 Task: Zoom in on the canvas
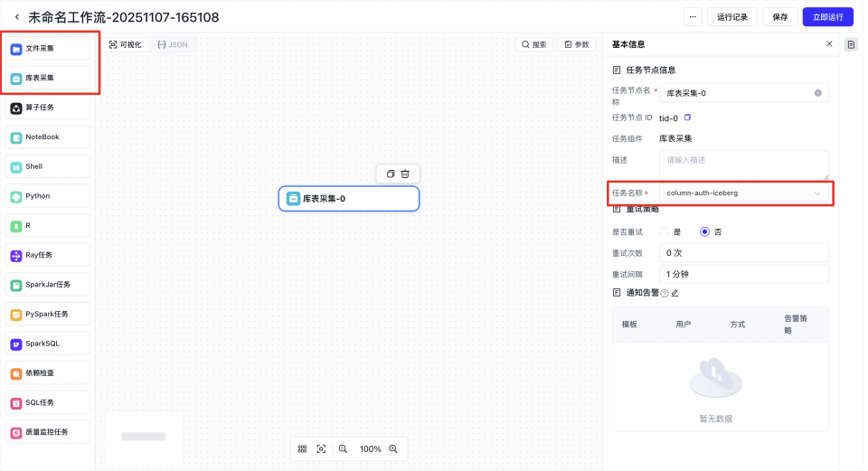(x=393, y=449)
